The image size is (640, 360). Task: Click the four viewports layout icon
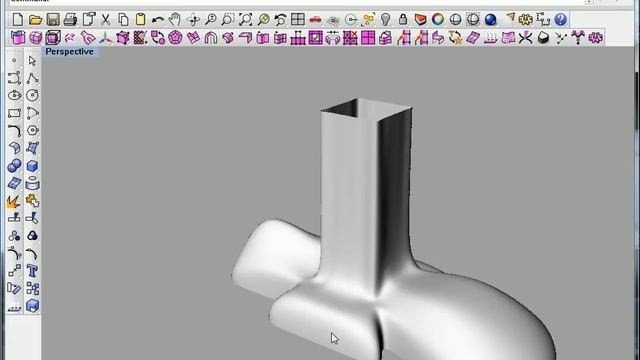coord(298,19)
